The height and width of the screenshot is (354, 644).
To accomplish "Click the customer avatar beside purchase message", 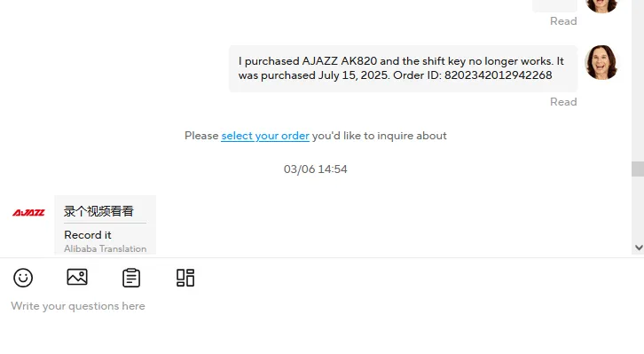I will click(601, 62).
